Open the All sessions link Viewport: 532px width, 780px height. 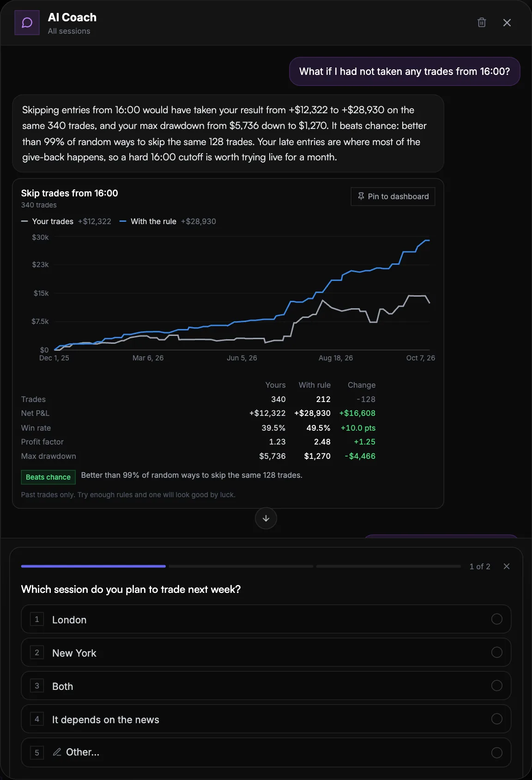tap(69, 31)
